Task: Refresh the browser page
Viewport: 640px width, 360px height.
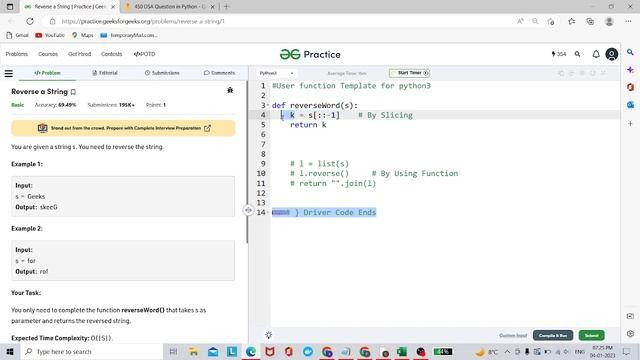Action: (x=30, y=21)
